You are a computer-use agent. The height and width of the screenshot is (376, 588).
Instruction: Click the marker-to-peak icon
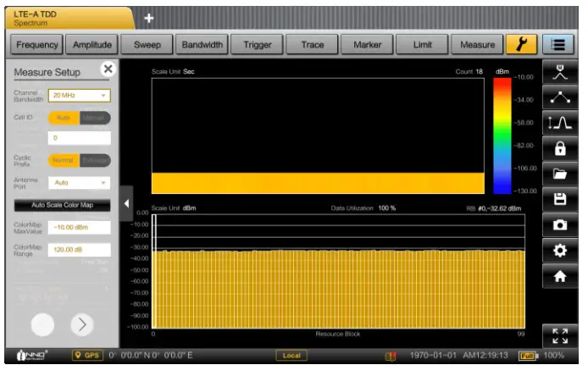560,72
